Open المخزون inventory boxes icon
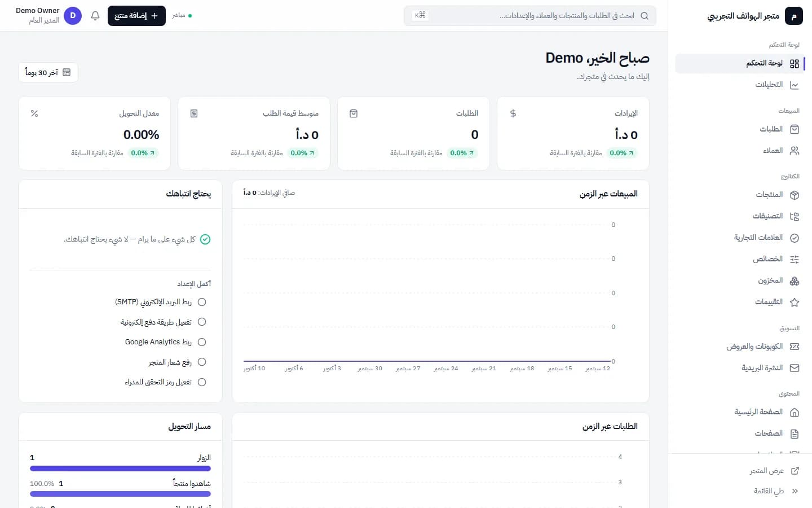 [x=795, y=281]
